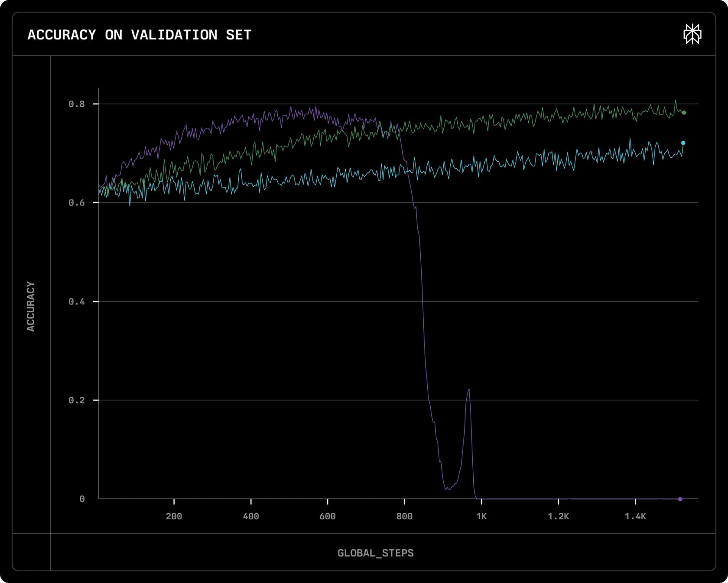Click the 200 x-axis tick label
Screen dimensions: 728x583
pos(174,516)
